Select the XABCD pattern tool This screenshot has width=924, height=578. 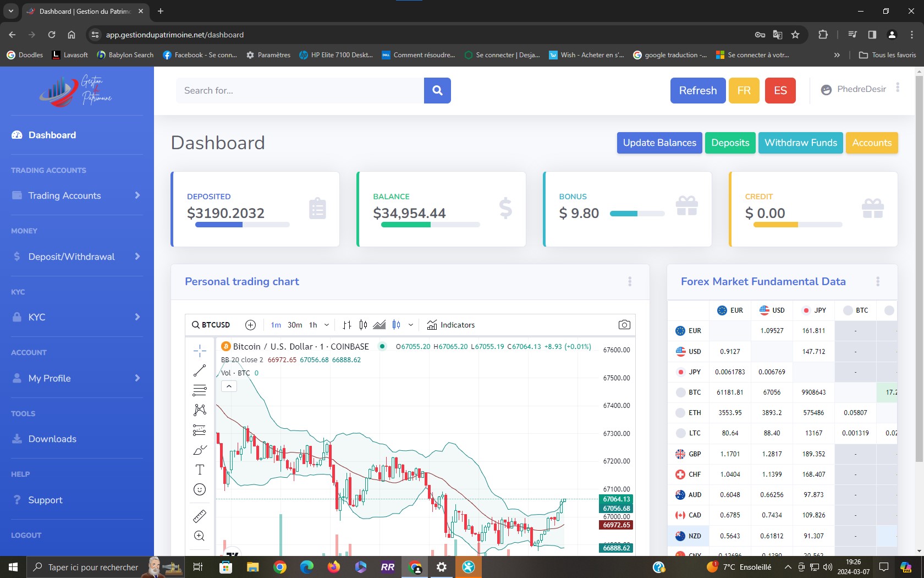[x=200, y=410]
